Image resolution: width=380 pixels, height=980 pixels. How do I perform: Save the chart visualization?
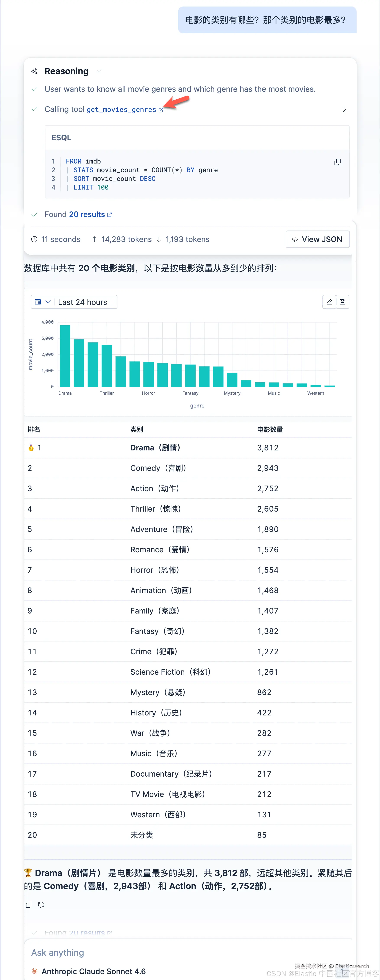pyautogui.click(x=342, y=302)
